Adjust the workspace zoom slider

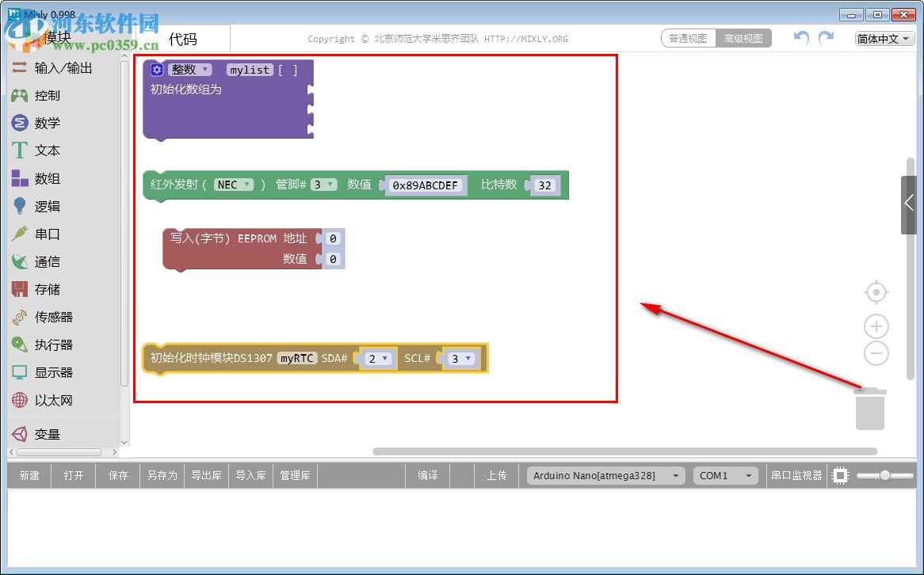888,475
